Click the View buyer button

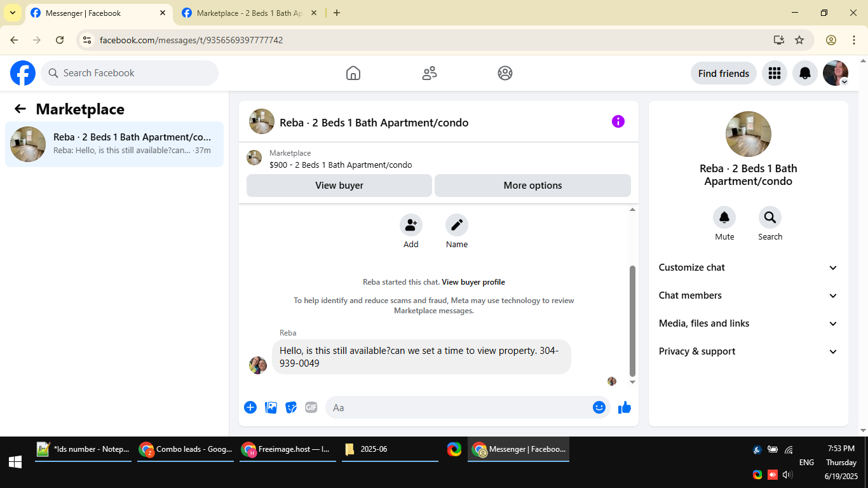tap(339, 186)
